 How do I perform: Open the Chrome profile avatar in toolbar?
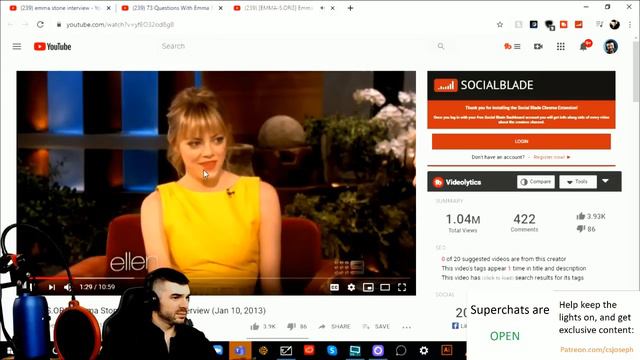click(x=615, y=24)
